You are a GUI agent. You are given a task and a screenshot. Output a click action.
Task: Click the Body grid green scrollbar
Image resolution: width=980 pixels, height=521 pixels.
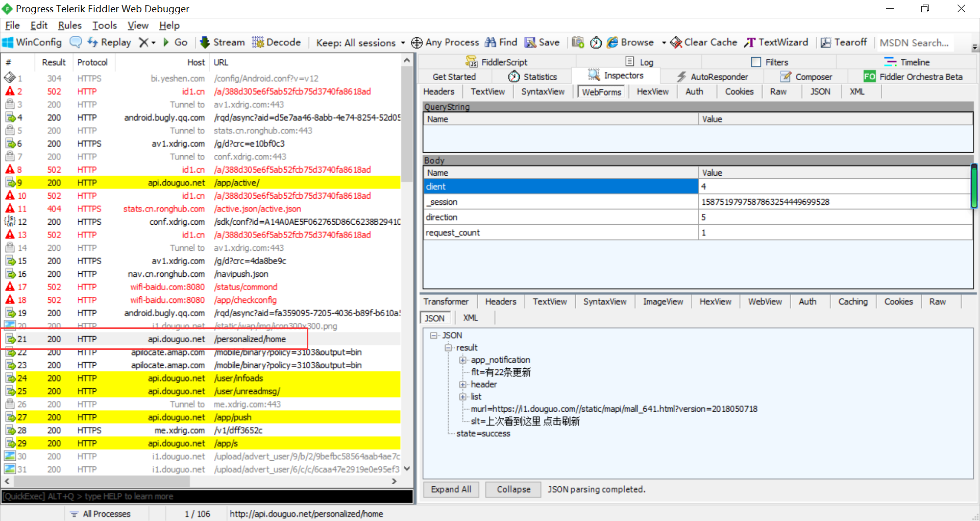[x=974, y=185]
